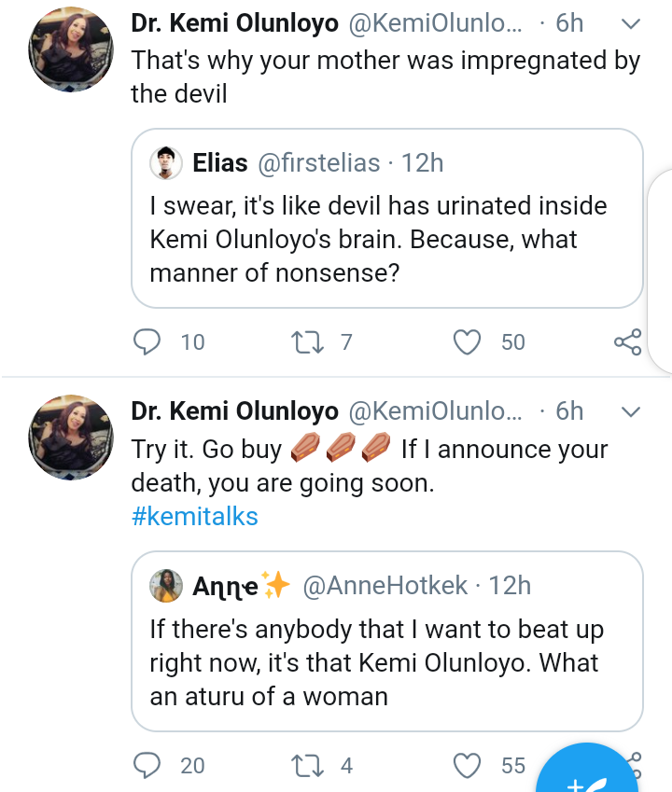This screenshot has height=792, width=672.
Task: Open Kemi Olunloyo's avatar on first tweet
Action: pos(72,52)
